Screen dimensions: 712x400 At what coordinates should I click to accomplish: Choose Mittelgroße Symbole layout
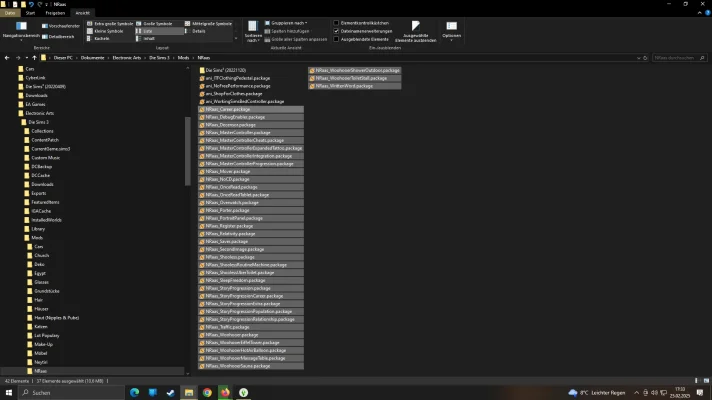208,24
